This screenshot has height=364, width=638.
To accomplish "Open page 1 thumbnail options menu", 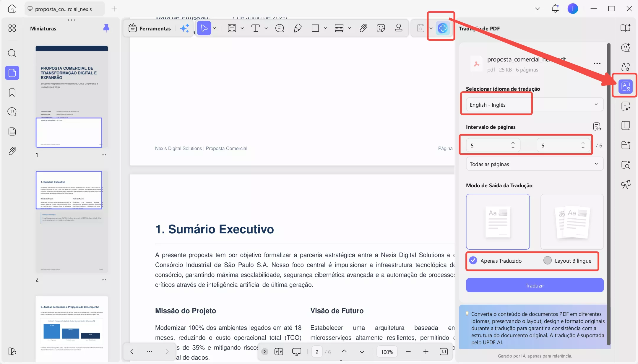I will 104,155.
